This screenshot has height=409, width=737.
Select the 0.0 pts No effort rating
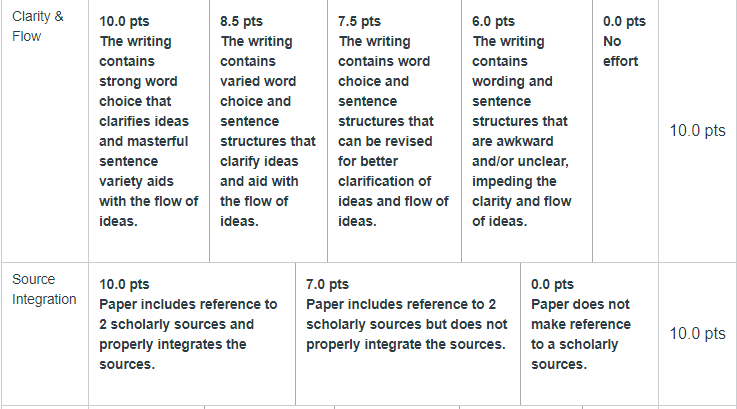click(x=625, y=131)
